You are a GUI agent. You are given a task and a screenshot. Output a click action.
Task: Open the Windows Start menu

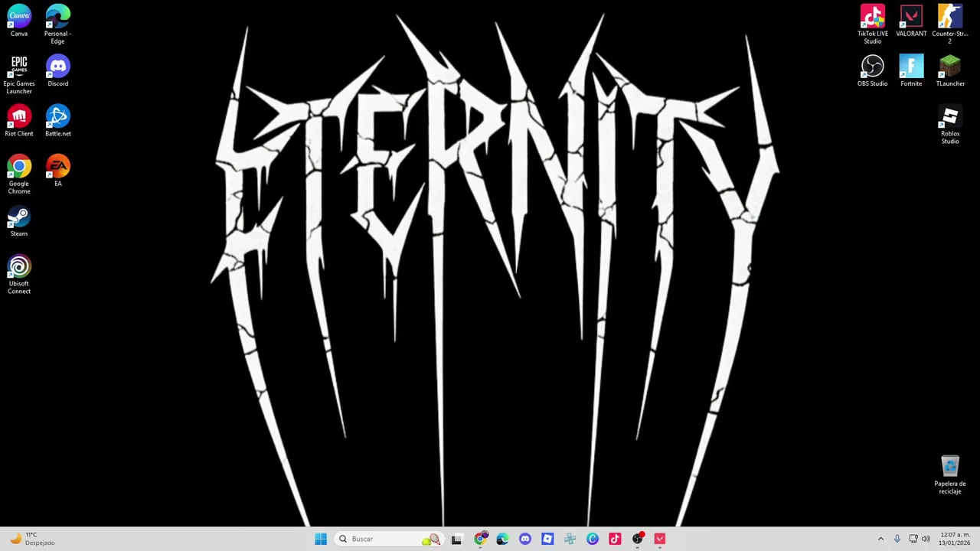coord(321,539)
